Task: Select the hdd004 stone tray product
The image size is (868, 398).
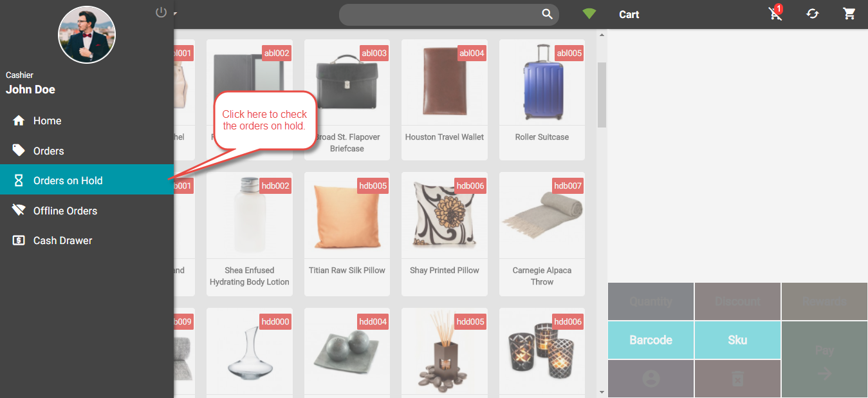Action: click(347, 353)
